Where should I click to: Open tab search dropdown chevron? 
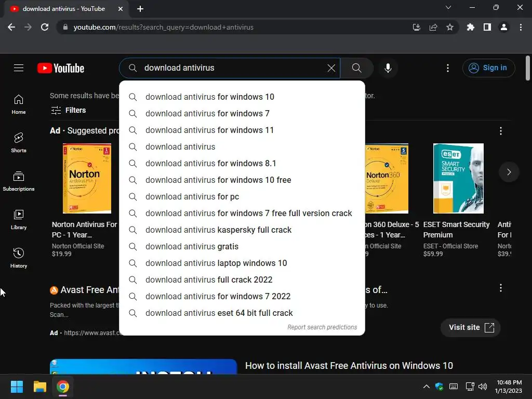pos(448,7)
